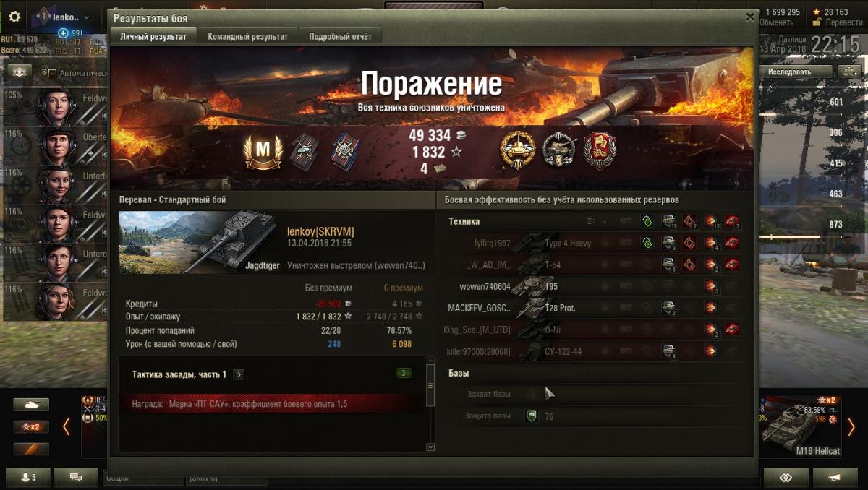Screen dimensions: 868x490
Task: Switch to the Командный результат tab
Action: pos(248,36)
